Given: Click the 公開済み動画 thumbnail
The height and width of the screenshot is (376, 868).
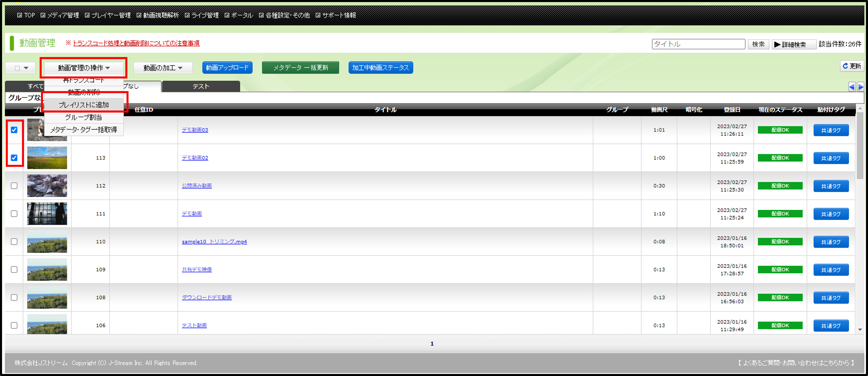Looking at the screenshot, I should (x=47, y=186).
